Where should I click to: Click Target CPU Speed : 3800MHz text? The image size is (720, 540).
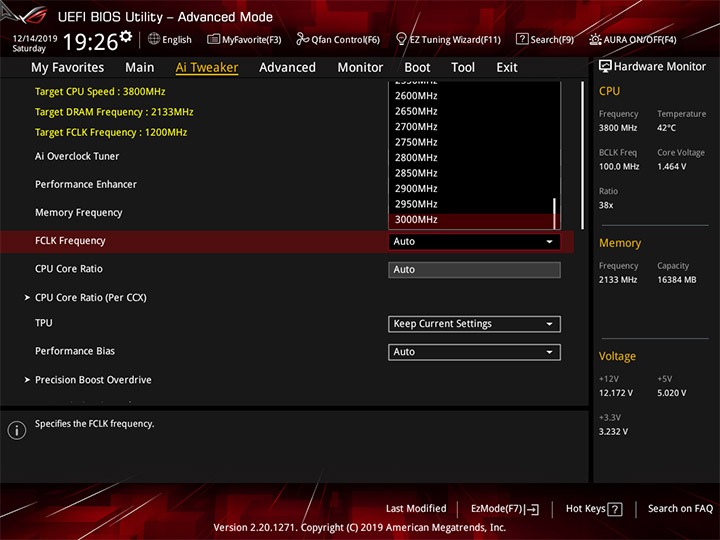tap(100, 91)
